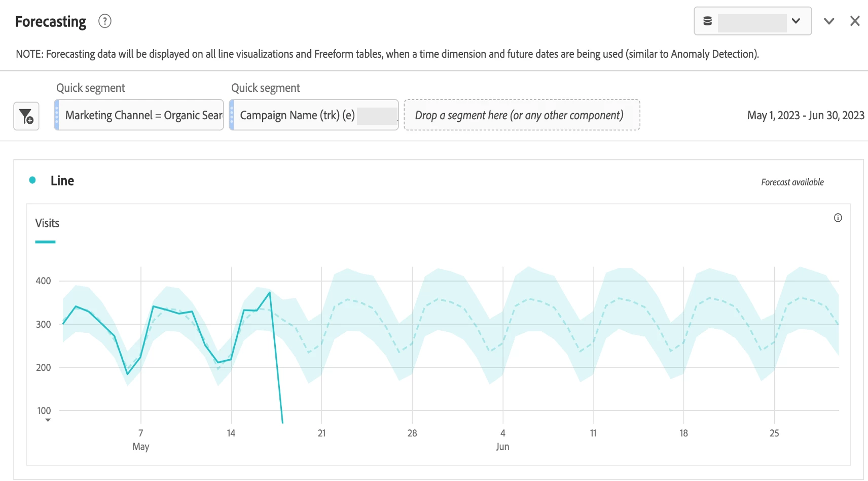Expand the y-axis arrow below 100
The height and width of the screenshot is (481, 868).
(x=48, y=420)
